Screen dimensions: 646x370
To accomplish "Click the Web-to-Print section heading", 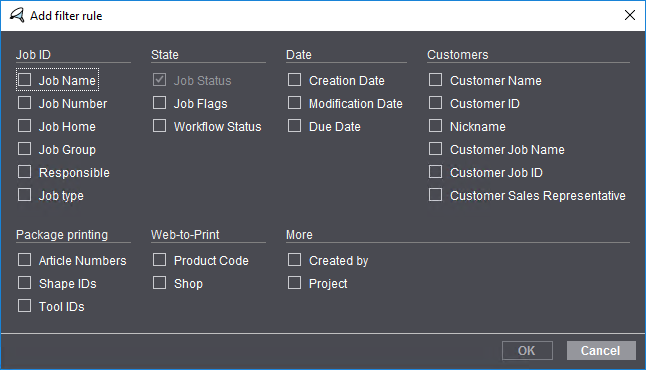I will click(185, 235).
